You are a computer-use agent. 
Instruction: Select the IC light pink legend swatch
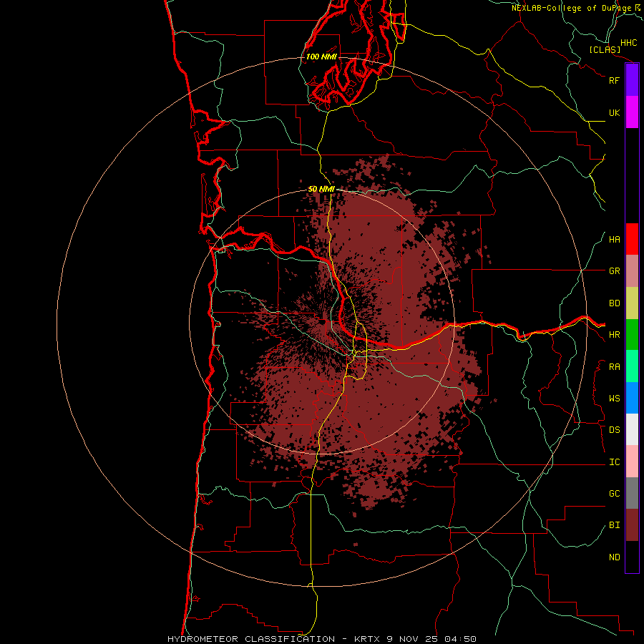point(632,462)
